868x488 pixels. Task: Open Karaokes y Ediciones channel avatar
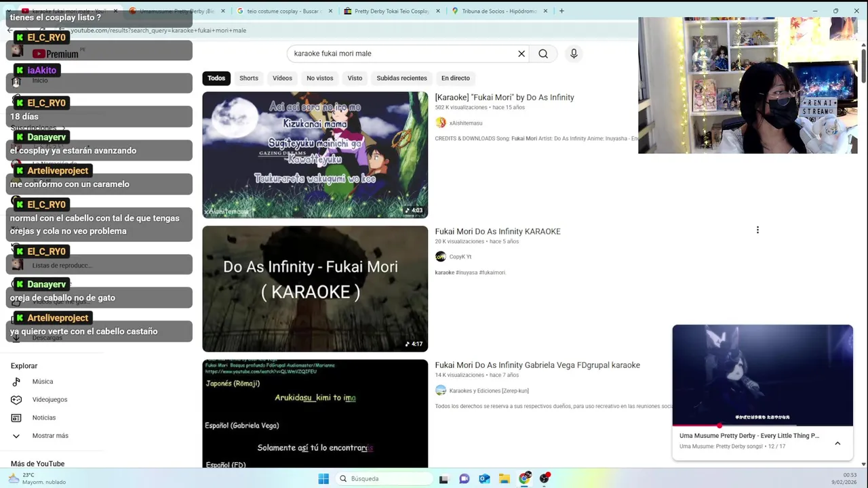441,390
